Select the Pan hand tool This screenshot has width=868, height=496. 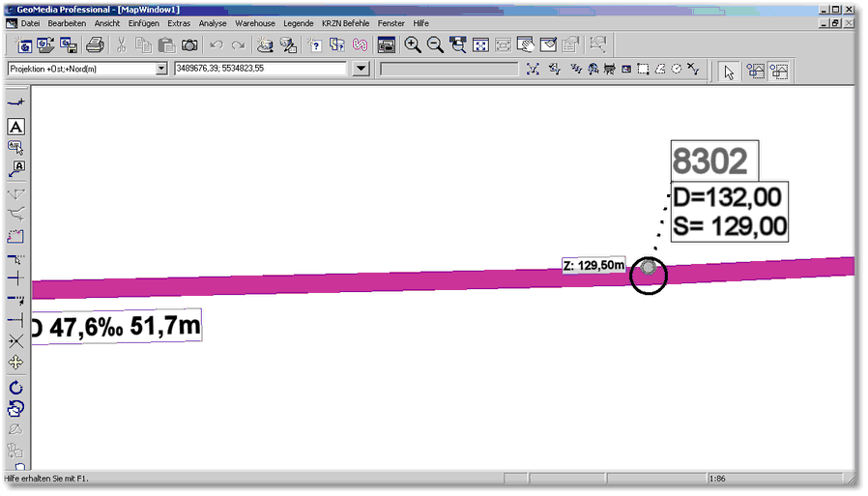click(527, 44)
